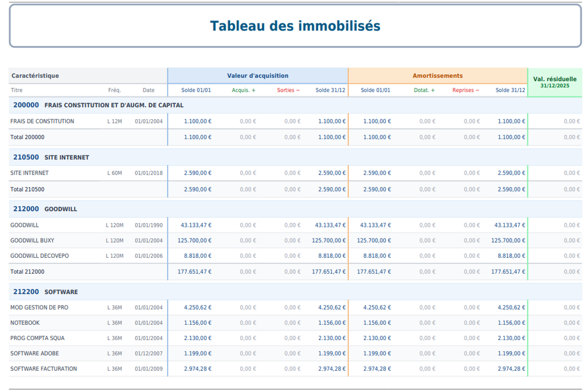Click the 'Total 210500' row label
This screenshot has width=588, height=390.
[x=27, y=190]
